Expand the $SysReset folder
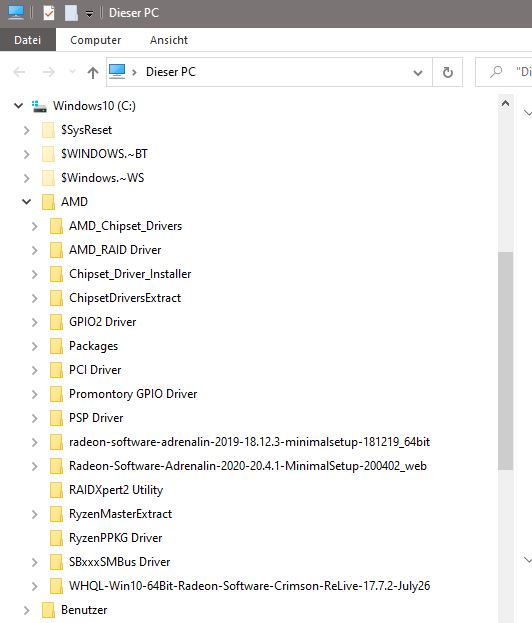532x623 pixels. [x=27, y=130]
